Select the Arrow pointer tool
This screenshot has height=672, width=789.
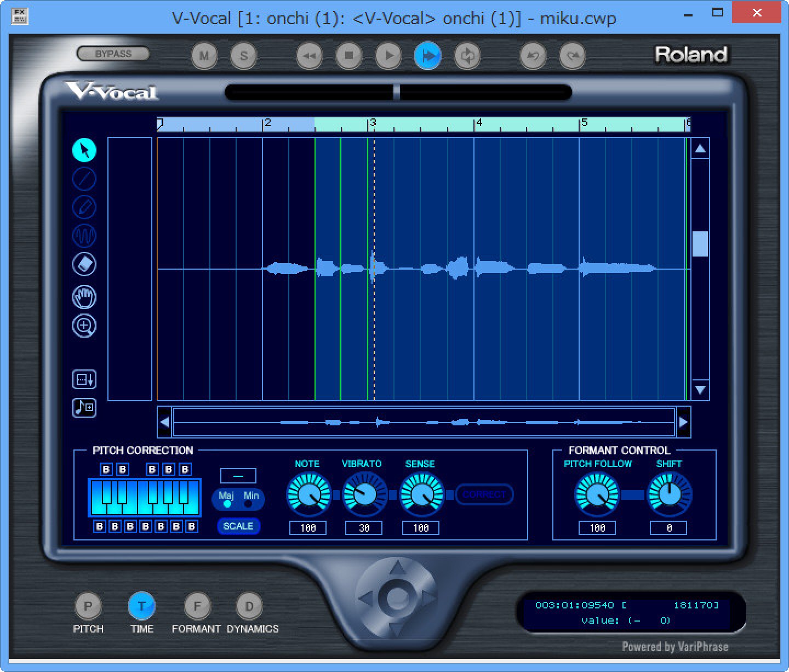pos(84,150)
